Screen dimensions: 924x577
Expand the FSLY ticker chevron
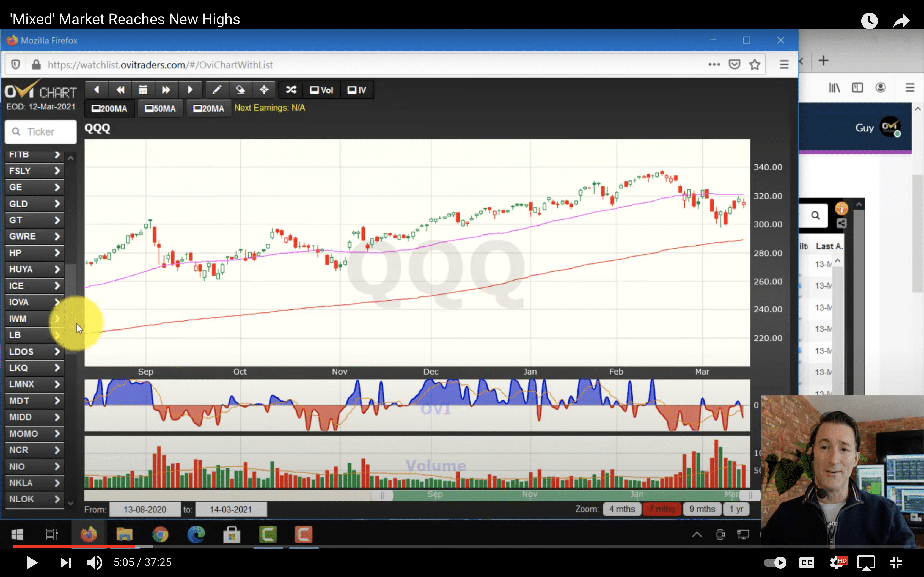click(x=57, y=171)
